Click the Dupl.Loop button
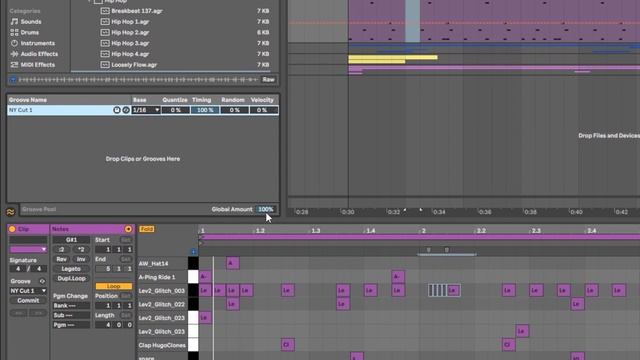640x360 pixels. coord(71,278)
